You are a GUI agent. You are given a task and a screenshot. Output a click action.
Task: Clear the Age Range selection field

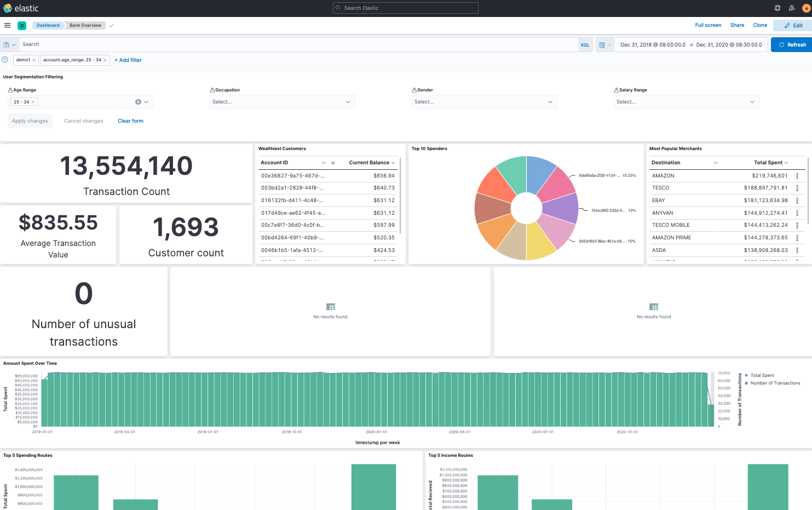click(x=138, y=102)
